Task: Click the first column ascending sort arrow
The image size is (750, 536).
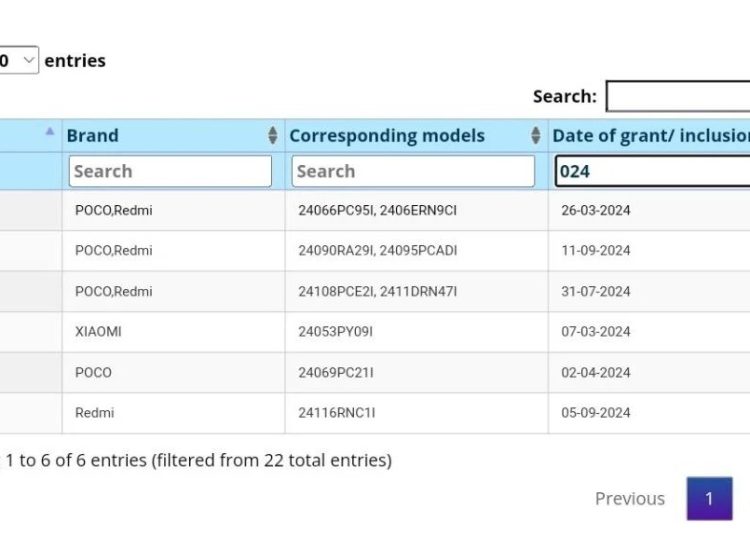Action: [50, 132]
